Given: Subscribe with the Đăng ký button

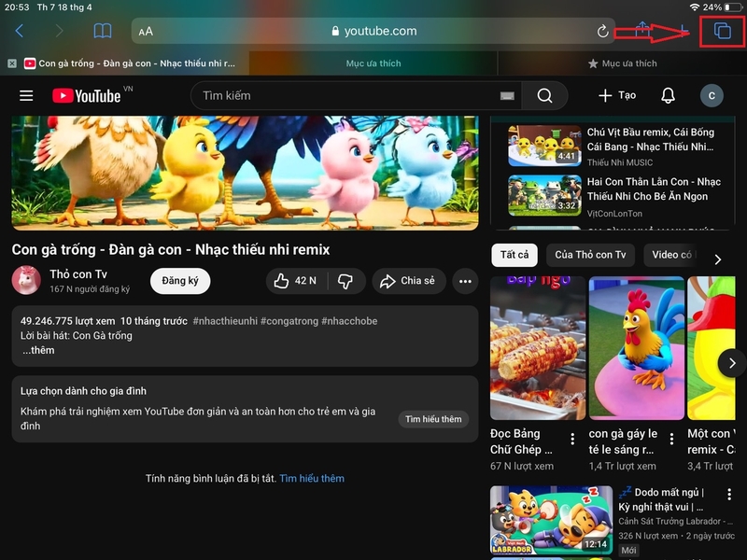Looking at the screenshot, I should [x=180, y=281].
